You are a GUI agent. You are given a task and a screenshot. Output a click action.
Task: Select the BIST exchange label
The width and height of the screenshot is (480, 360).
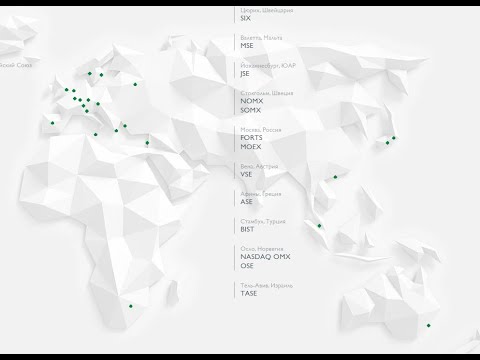(x=247, y=229)
